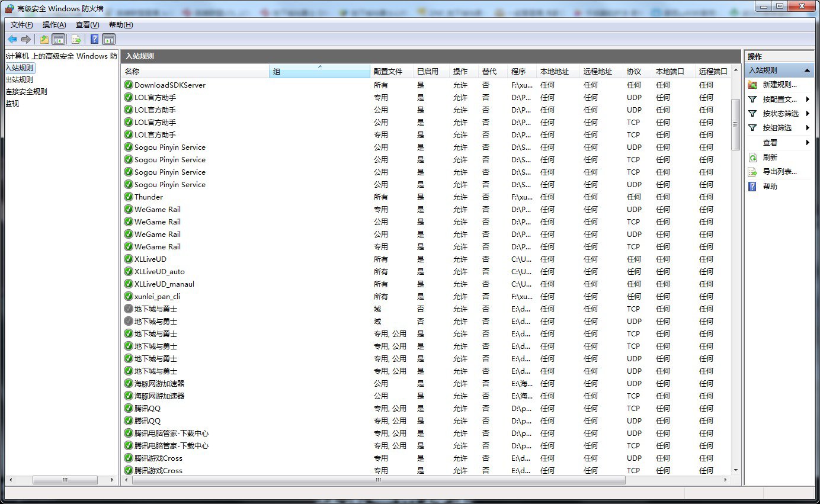This screenshot has width=820, height=504.
Task: Click the 名称 column header
Action: click(196, 72)
